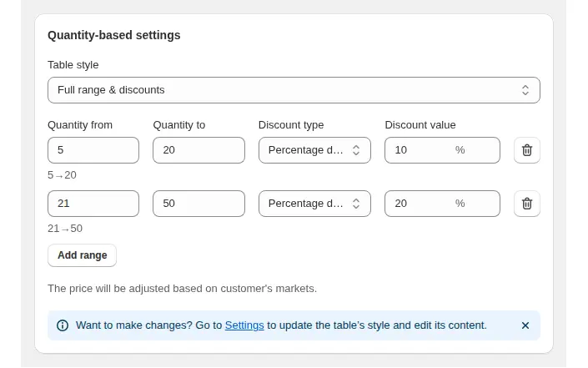Click the 5→20 range summary text
The image size is (588, 368).
point(62,175)
